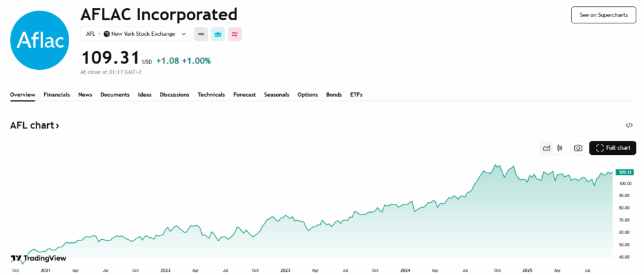
Task: Click the TradingView logo on chart
Action: [x=38, y=258]
